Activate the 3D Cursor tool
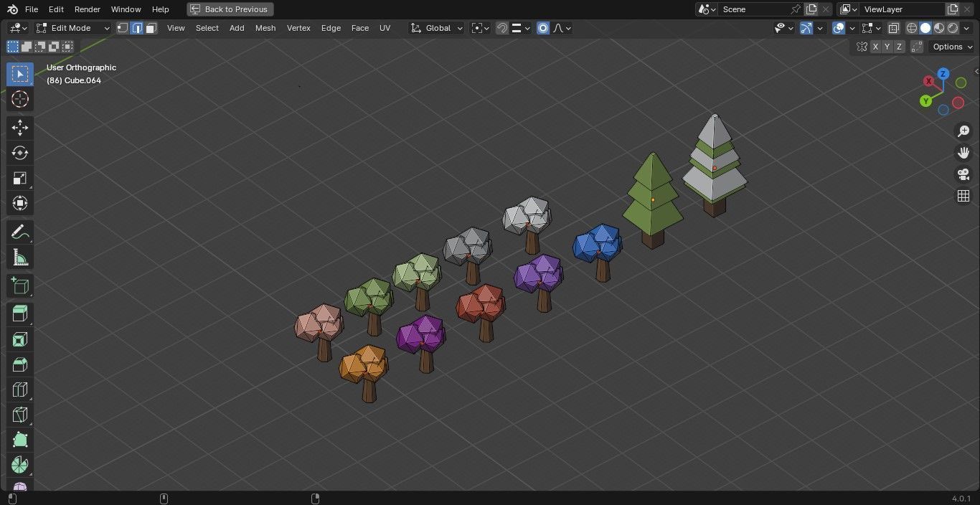Image resolution: width=980 pixels, height=505 pixels. pyautogui.click(x=20, y=99)
